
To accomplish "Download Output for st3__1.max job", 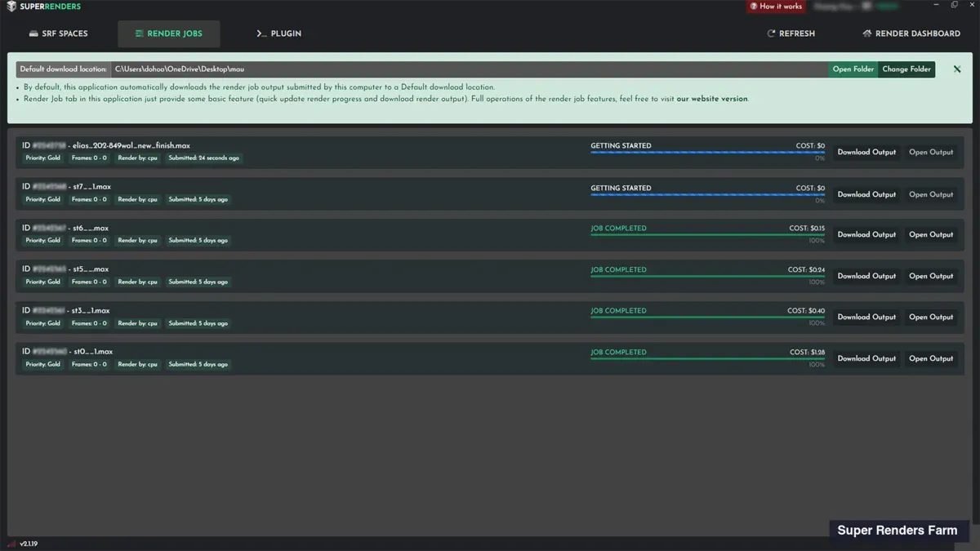I will point(866,317).
